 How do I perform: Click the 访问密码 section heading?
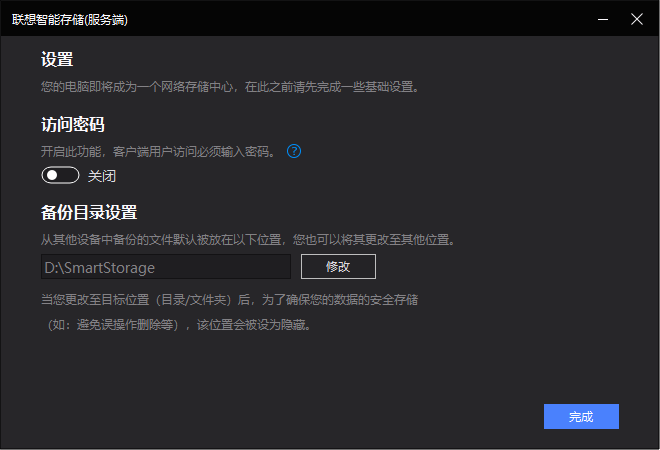[73, 124]
